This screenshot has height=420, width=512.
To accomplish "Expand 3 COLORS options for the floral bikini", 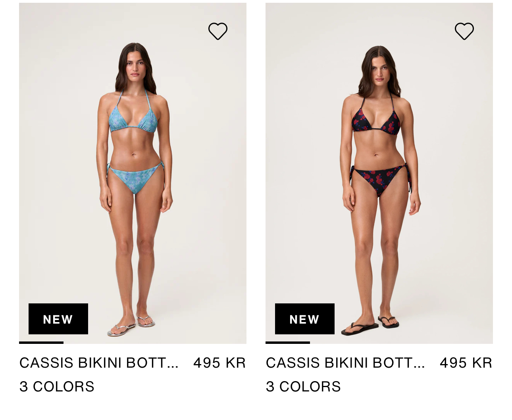I will 303,387.
